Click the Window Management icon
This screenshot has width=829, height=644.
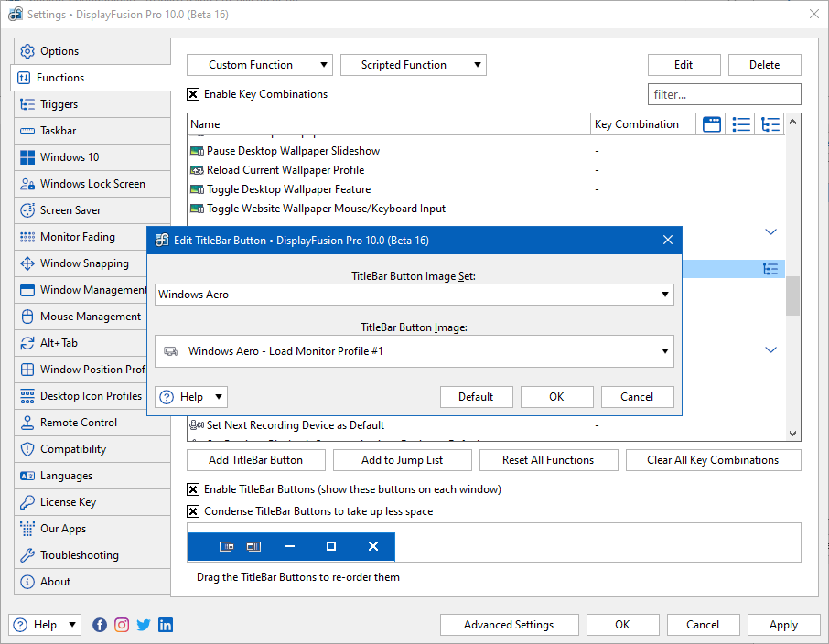tap(27, 290)
